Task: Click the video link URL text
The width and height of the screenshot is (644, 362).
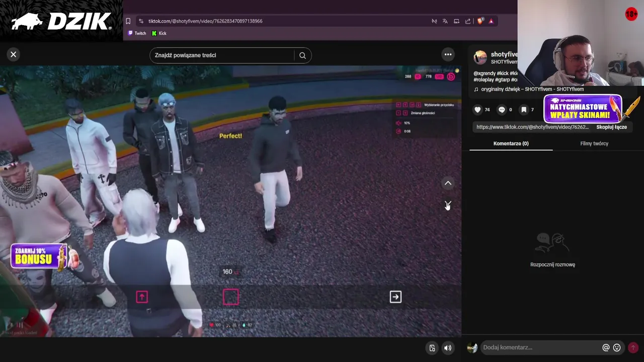Action: coord(532,127)
